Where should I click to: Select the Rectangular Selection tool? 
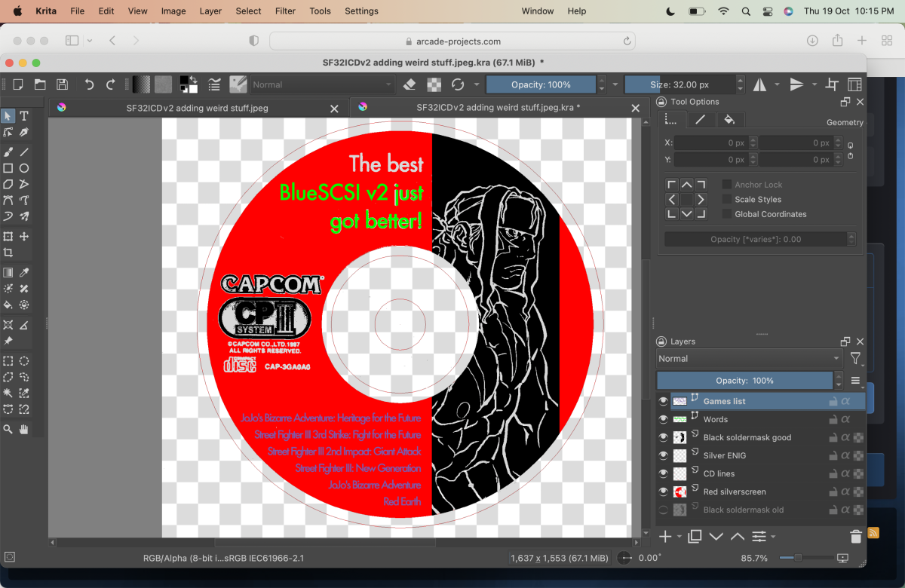(8, 361)
